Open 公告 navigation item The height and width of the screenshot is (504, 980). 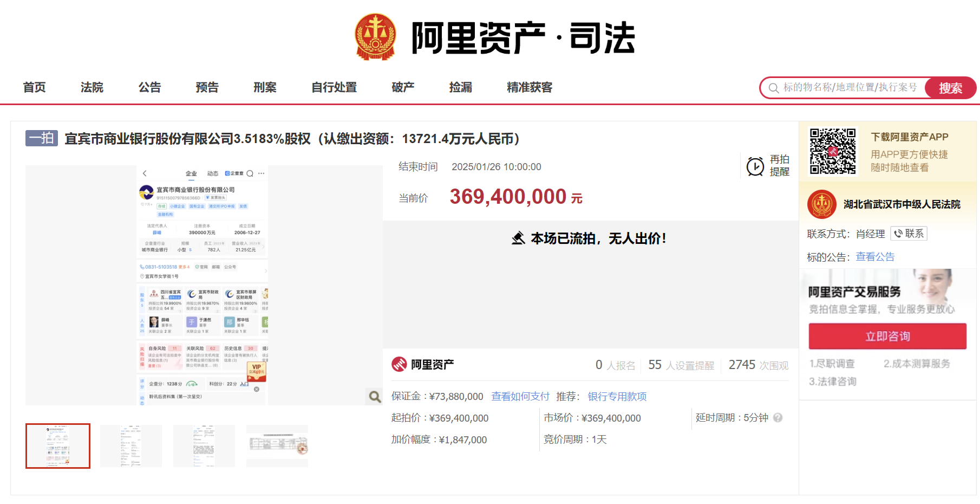149,87
